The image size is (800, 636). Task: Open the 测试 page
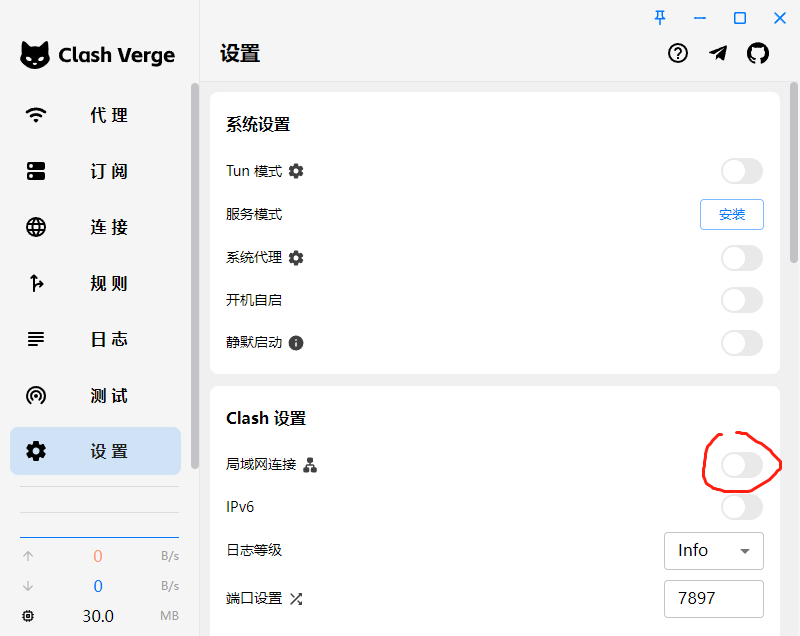tap(95, 395)
